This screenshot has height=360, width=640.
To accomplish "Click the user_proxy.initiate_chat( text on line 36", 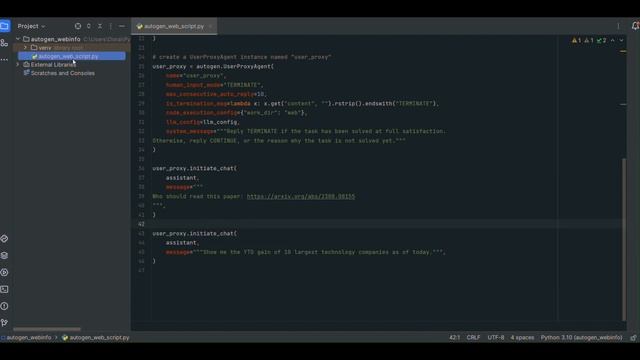I will [x=195, y=168].
